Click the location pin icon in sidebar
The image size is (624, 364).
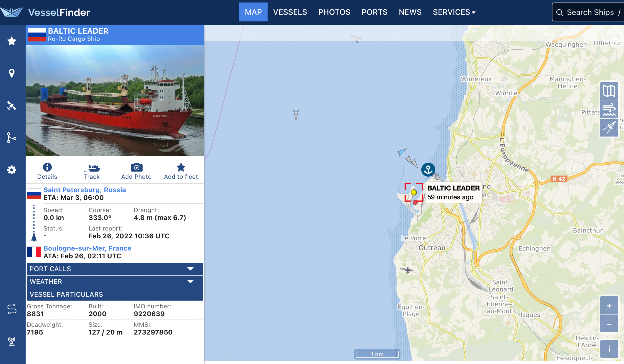point(12,73)
